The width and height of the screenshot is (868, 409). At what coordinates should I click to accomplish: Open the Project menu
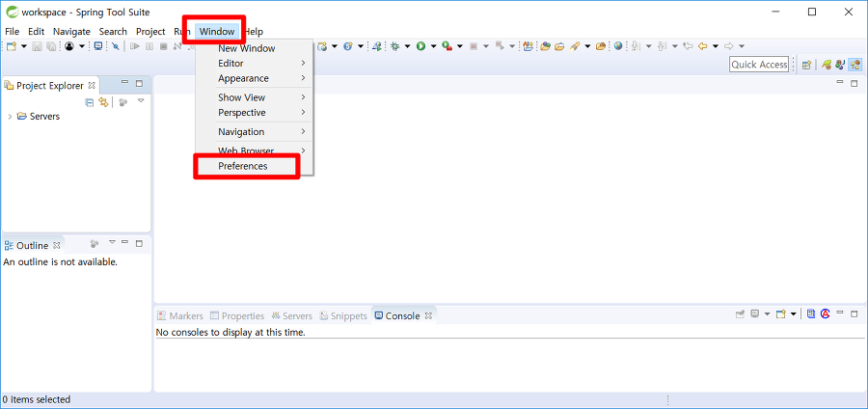point(150,32)
